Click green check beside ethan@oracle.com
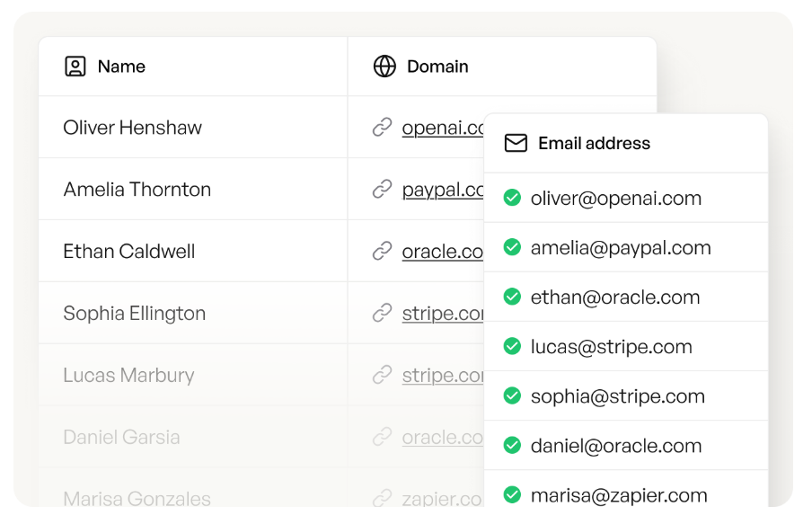 tap(512, 297)
